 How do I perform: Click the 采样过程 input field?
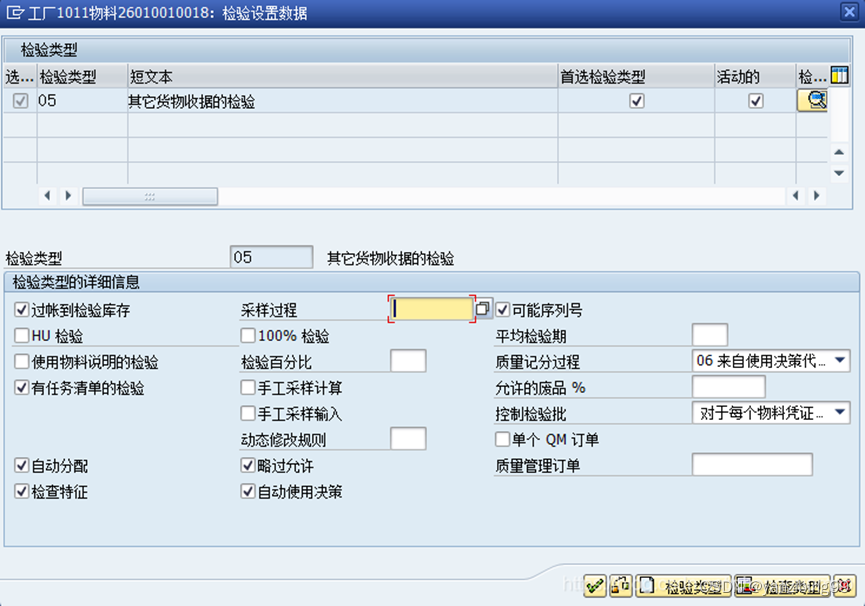pyautogui.click(x=432, y=309)
